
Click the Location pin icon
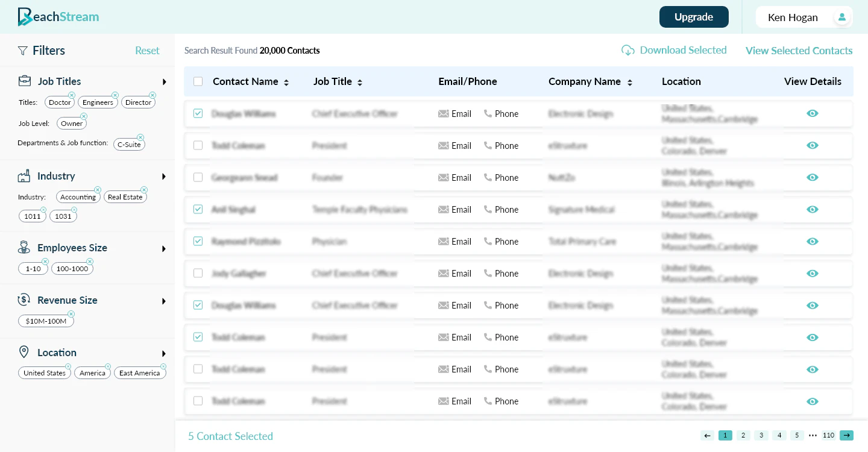(x=24, y=352)
